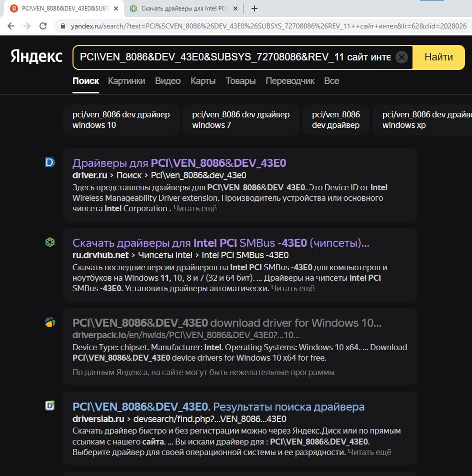
Task: Open the driverslab.ru domain link
Action: pos(98,419)
